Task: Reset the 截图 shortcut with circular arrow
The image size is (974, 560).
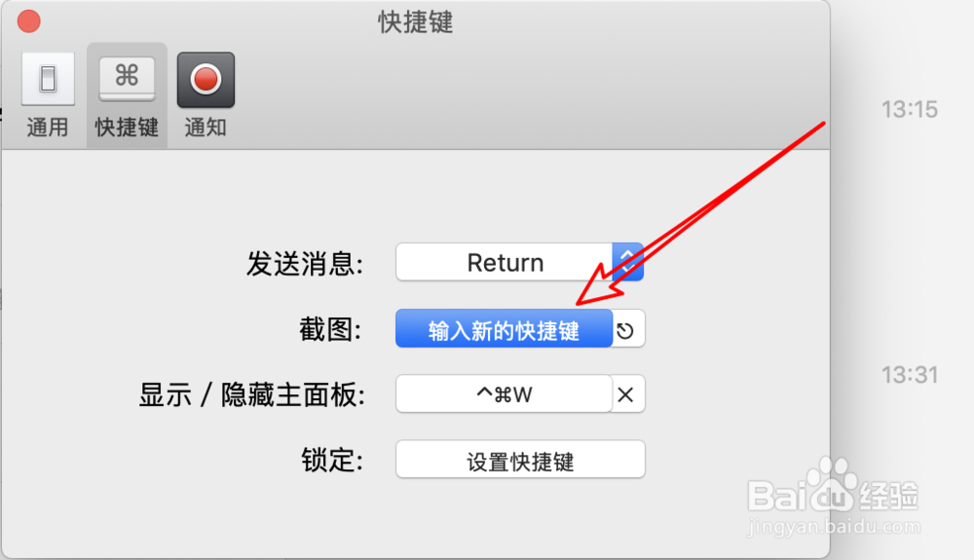Action: pos(625,331)
